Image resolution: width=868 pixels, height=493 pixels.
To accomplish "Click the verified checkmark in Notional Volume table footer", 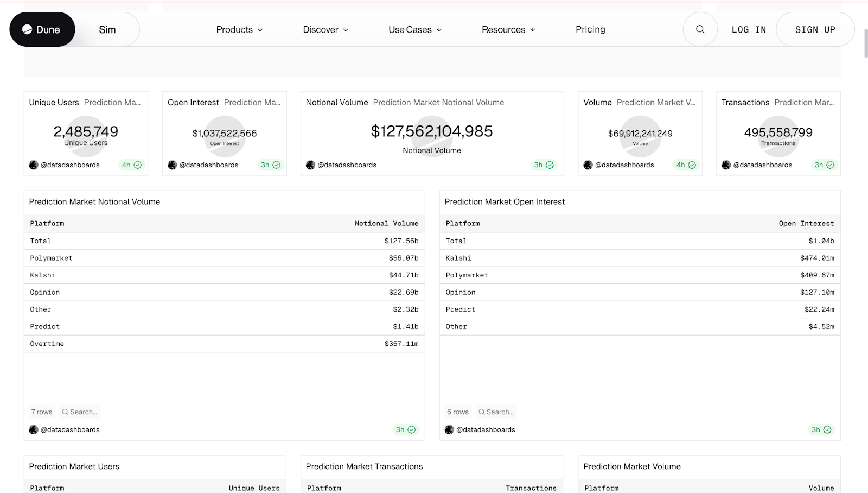I will point(412,429).
